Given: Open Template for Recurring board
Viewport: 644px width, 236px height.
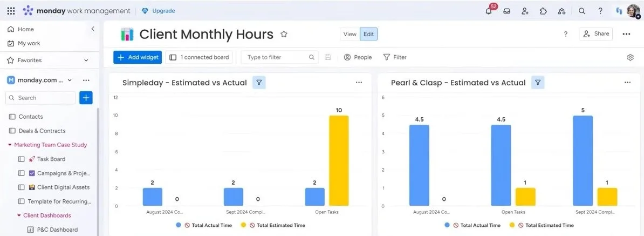Looking at the screenshot, I should [x=54, y=201].
